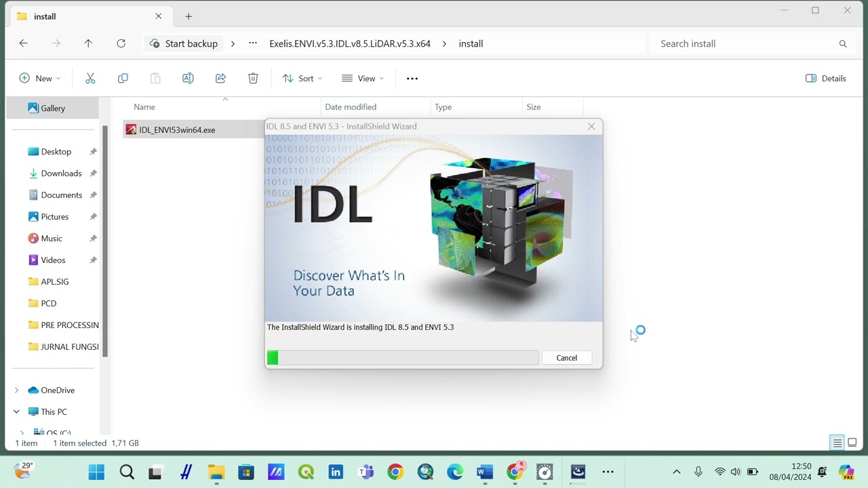Viewport: 868px width, 488px height.
Task: Cut the selected file
Action: click(90, 79)
